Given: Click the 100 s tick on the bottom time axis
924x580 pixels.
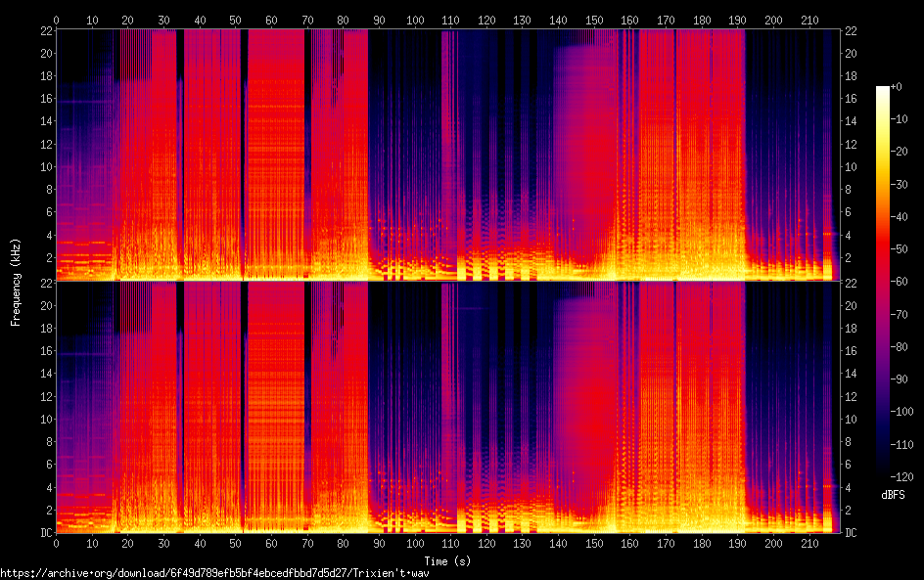Looking at the screenshot, I should coord(415,543).
